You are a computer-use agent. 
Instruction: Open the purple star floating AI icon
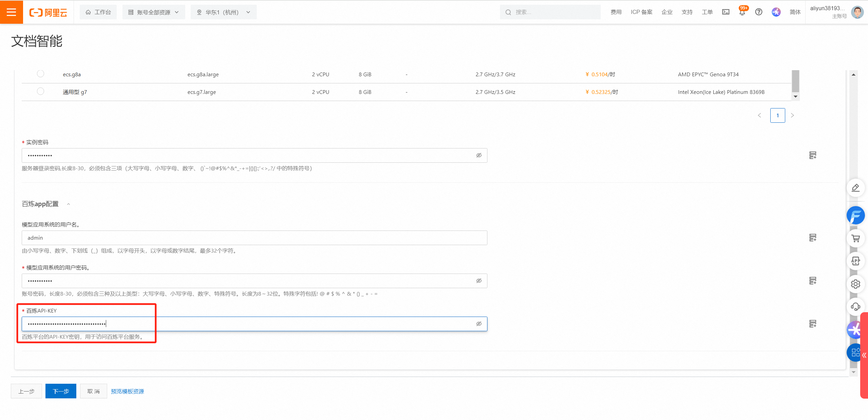[x=854, y=329]
